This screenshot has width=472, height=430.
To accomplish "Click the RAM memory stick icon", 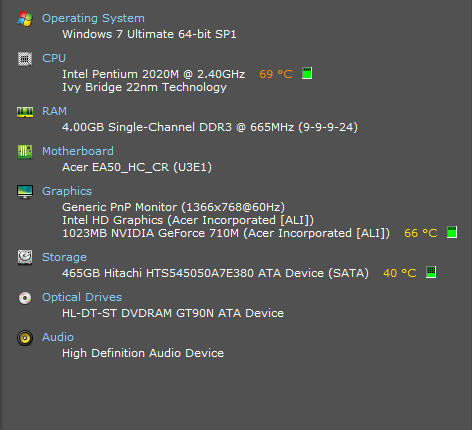I will (x=25, y=112).
